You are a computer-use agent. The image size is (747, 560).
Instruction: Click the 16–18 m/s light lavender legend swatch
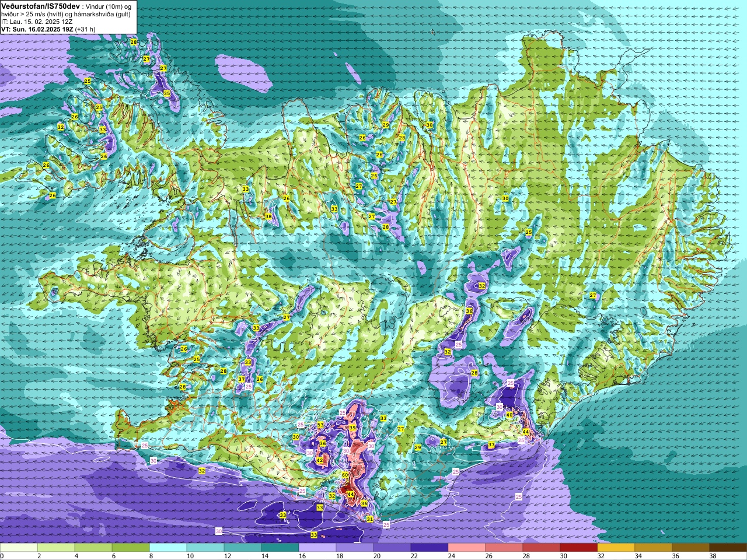click(x=317, y=548)
